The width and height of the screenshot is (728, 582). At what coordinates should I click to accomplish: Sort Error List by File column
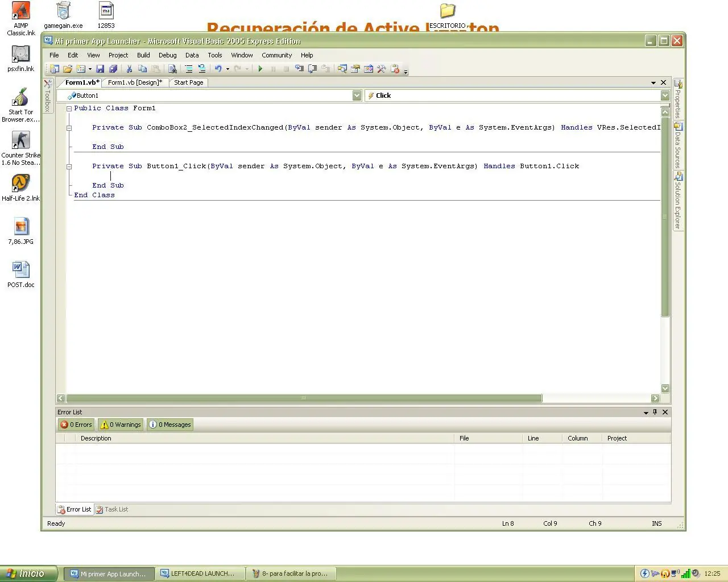click(489, 438)
